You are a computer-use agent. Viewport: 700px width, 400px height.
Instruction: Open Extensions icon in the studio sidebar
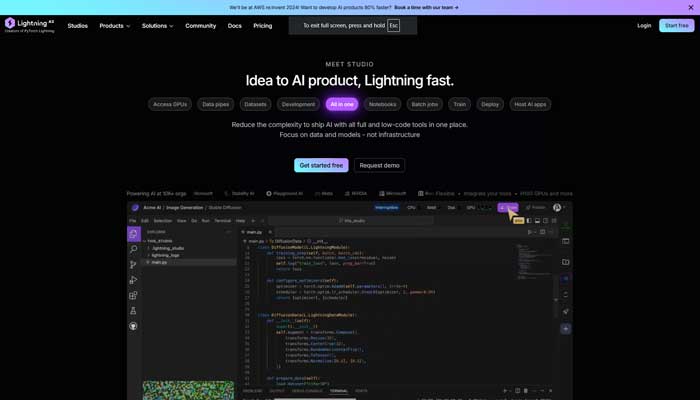(133, 295)
